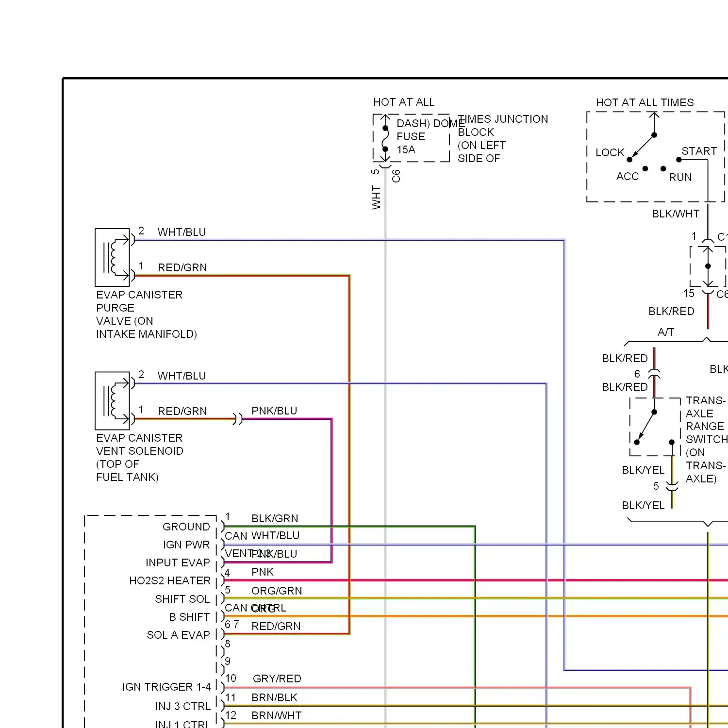Click the 'BLK/RED' label above connector pin 6
Image resolution: width=728 pixels, height=728 pixels.
coord(625,358)
